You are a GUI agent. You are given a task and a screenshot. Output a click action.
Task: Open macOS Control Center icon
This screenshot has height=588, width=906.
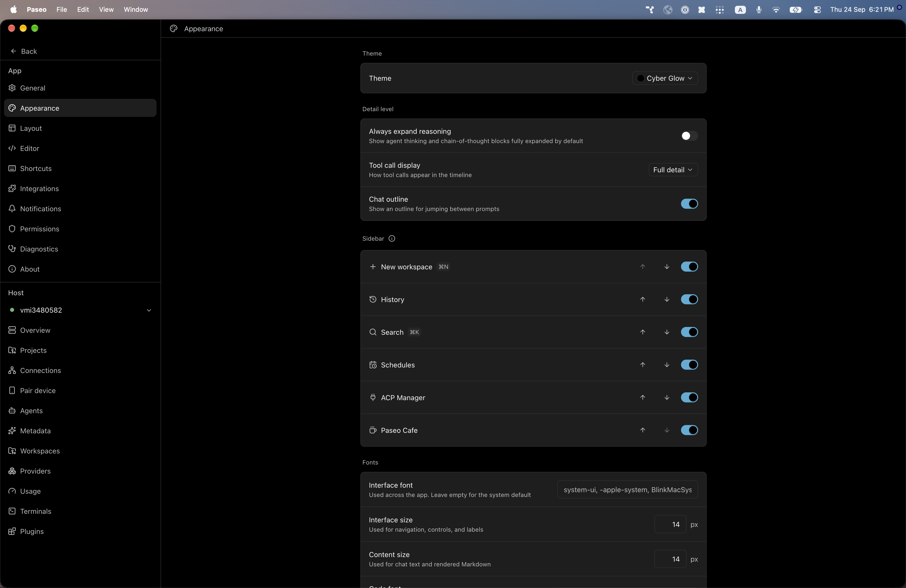(x=817, y=10)
